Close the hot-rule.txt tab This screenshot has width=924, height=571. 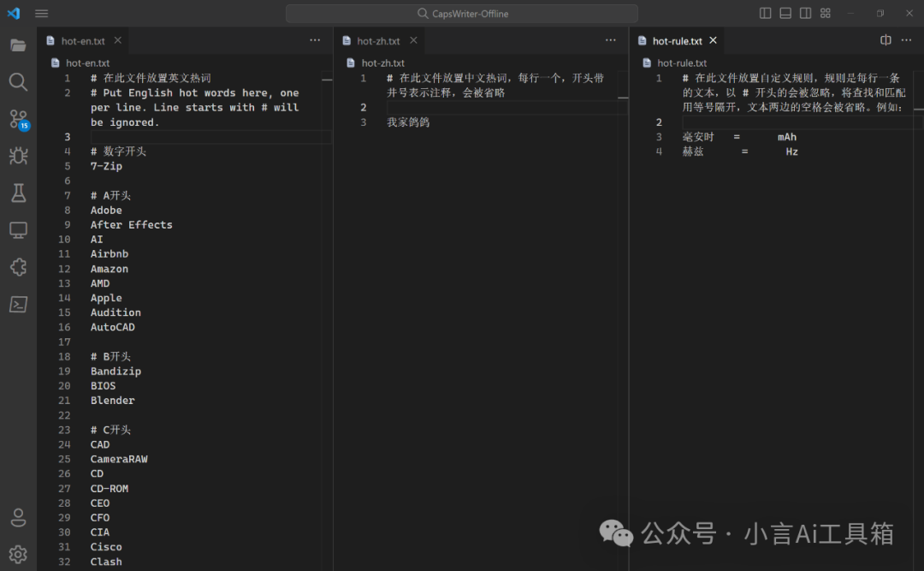[x=713, y=40]
